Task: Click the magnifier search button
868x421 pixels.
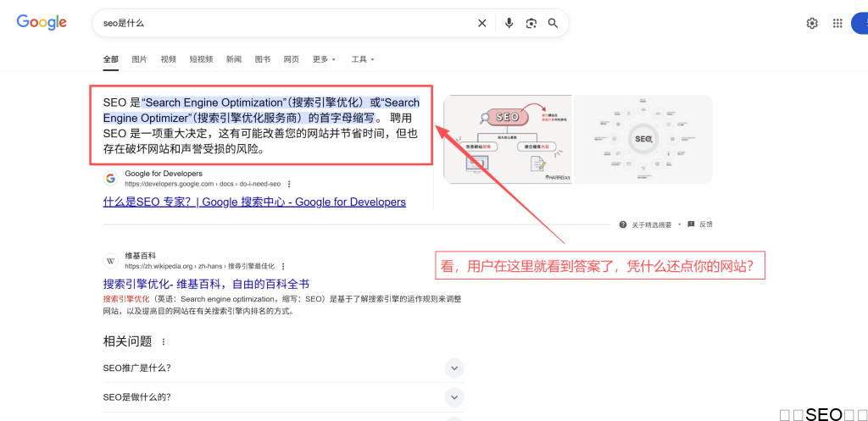Action: (553, 23)
